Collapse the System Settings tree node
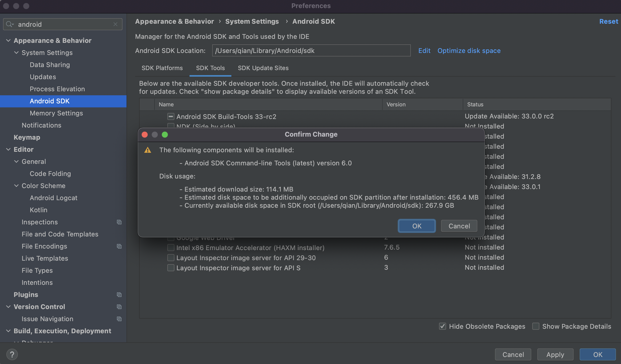 click(x=16, y=53)
